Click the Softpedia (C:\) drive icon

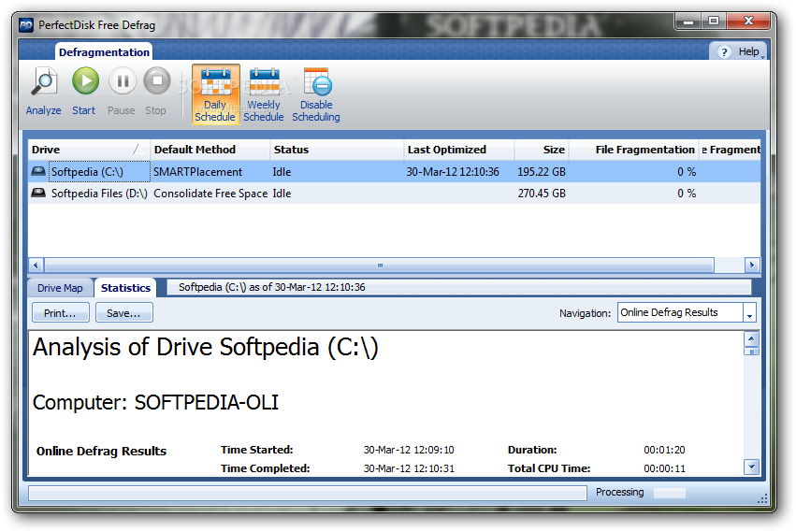[38, 171]
